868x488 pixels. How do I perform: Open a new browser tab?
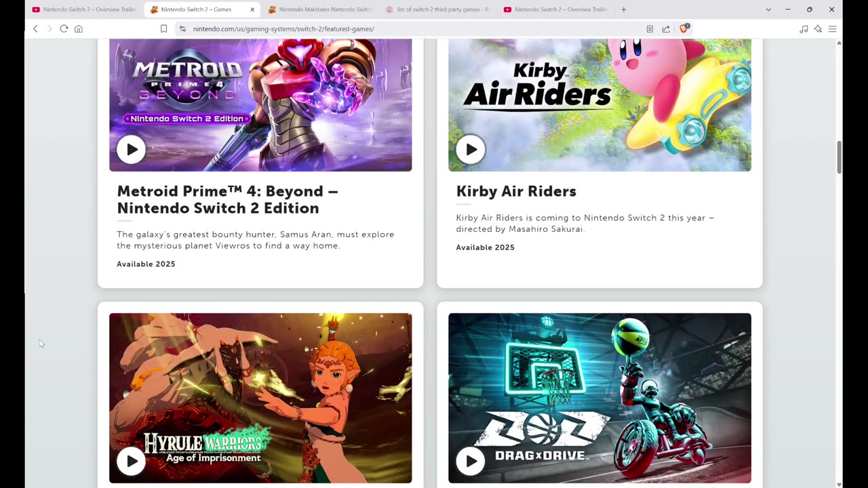pos(624,9)
